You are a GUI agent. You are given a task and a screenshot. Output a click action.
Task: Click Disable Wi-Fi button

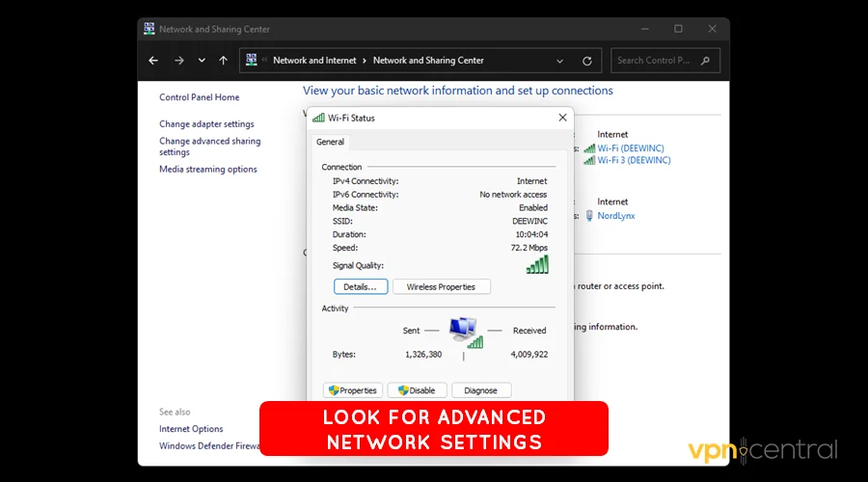click(417, 390)
